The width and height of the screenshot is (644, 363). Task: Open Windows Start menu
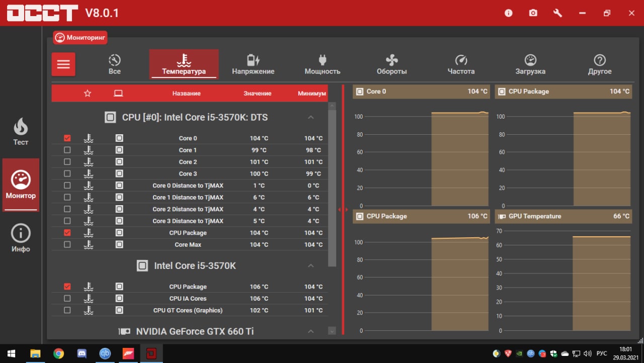pos(11,353)
